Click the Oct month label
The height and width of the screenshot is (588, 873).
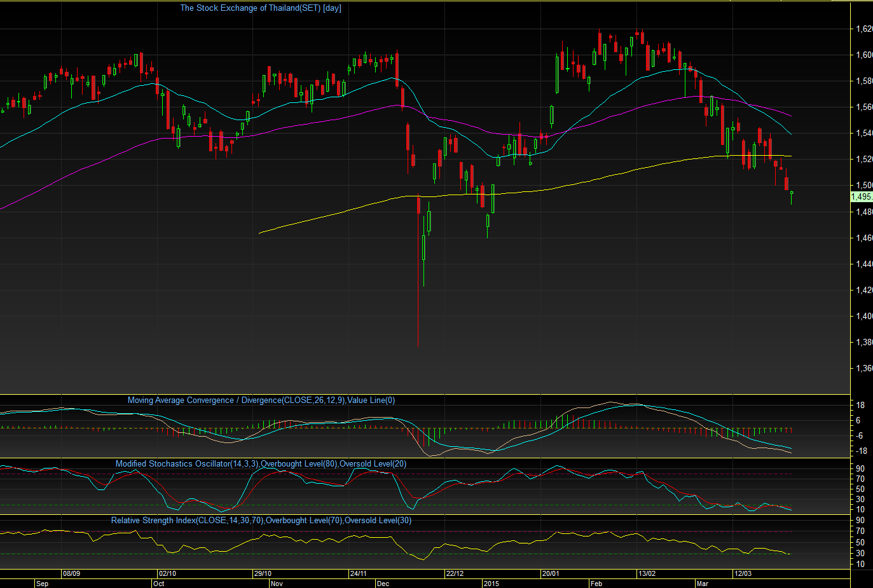(159, 584)
